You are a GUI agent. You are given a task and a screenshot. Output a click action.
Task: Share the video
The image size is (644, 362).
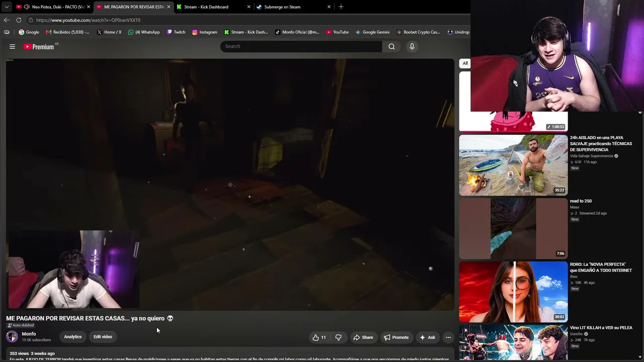tap(363, 337)
